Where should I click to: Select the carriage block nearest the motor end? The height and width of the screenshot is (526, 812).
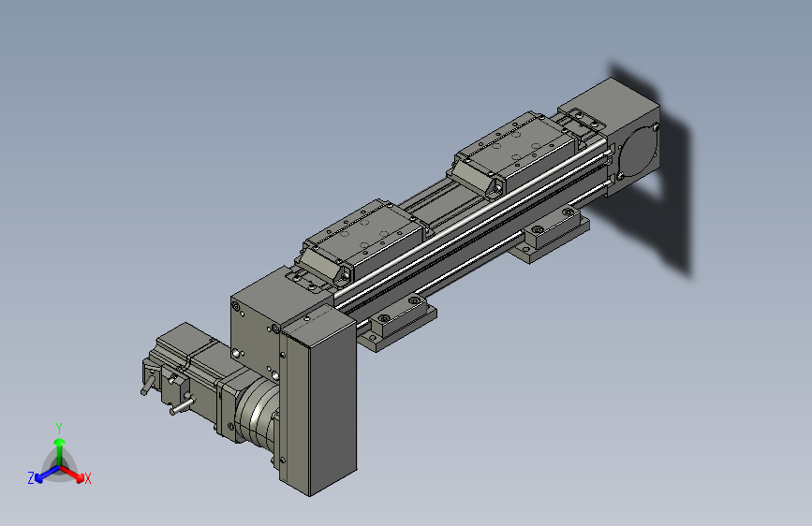(x=361, y=242)
